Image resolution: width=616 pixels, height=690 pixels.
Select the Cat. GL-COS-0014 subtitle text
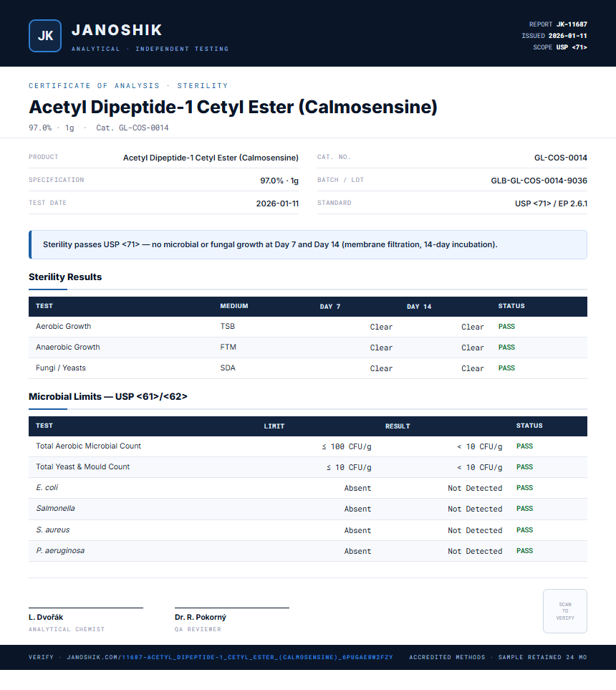[133, 128]
